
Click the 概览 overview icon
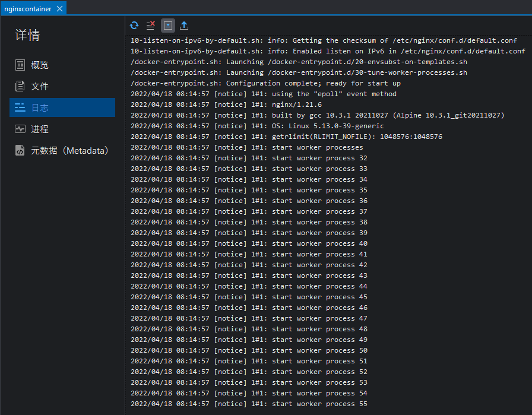click(20, 65)
